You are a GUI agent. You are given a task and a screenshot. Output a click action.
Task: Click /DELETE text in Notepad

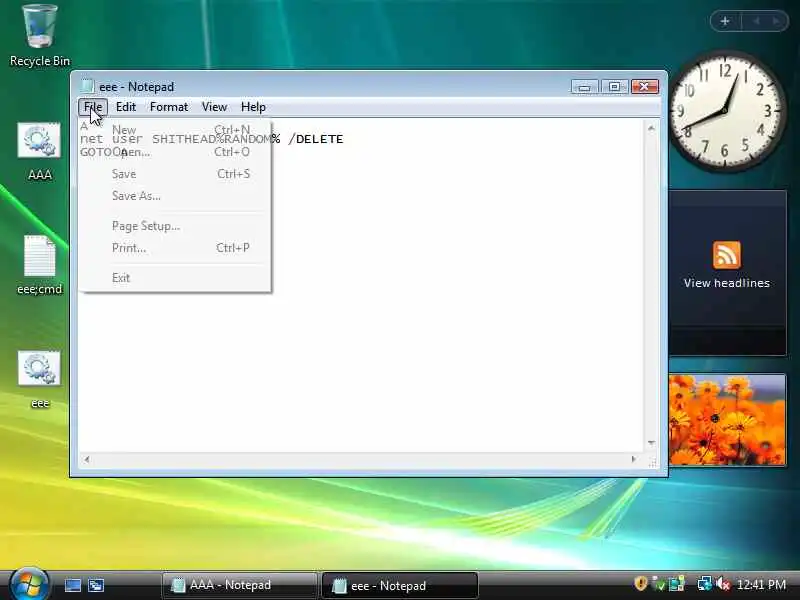pos(316,139)
